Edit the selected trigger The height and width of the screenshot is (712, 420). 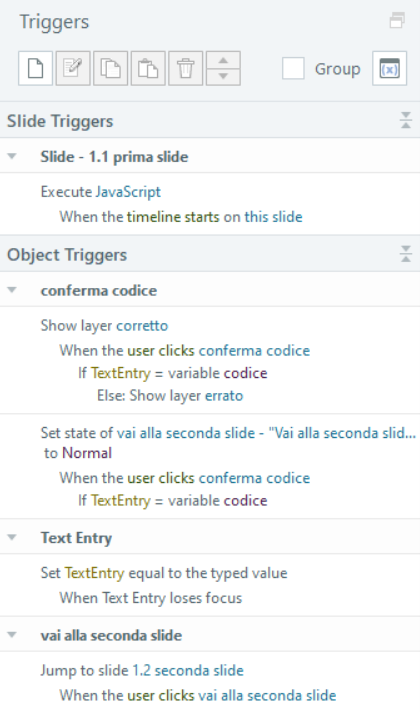click(x=73, y=69)
